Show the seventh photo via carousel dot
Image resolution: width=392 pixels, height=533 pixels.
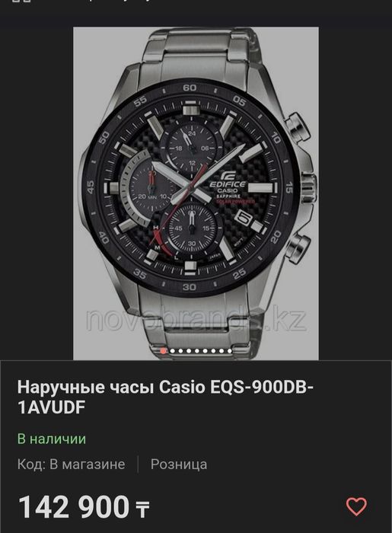213,351
